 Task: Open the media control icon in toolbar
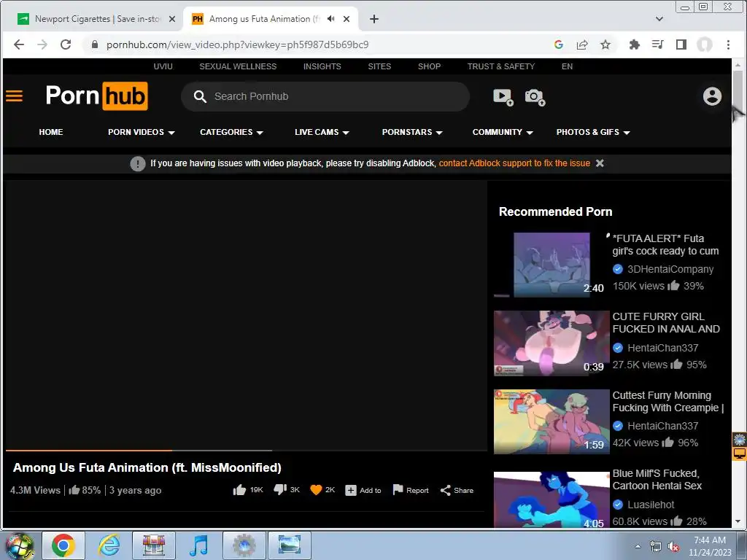click(x=657, y=44)
